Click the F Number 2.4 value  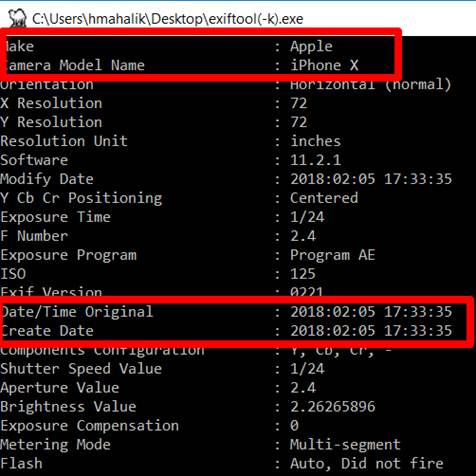[303, 236]
